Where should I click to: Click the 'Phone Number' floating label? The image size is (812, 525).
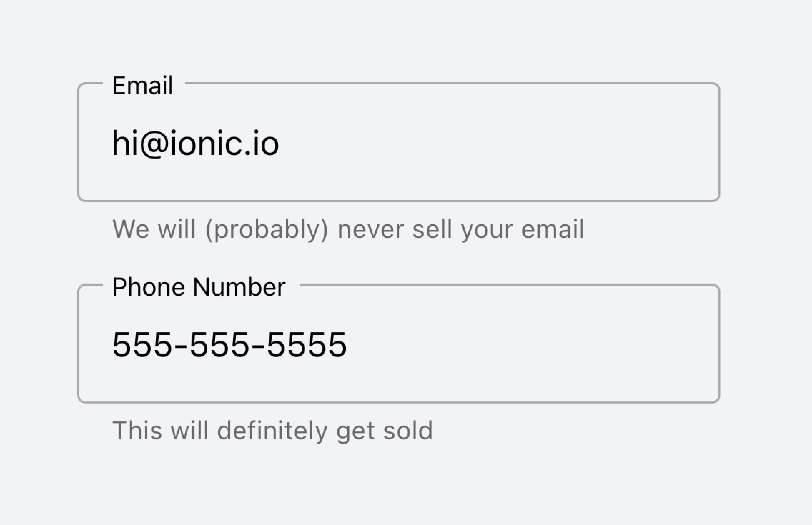(x=198, y=287)
